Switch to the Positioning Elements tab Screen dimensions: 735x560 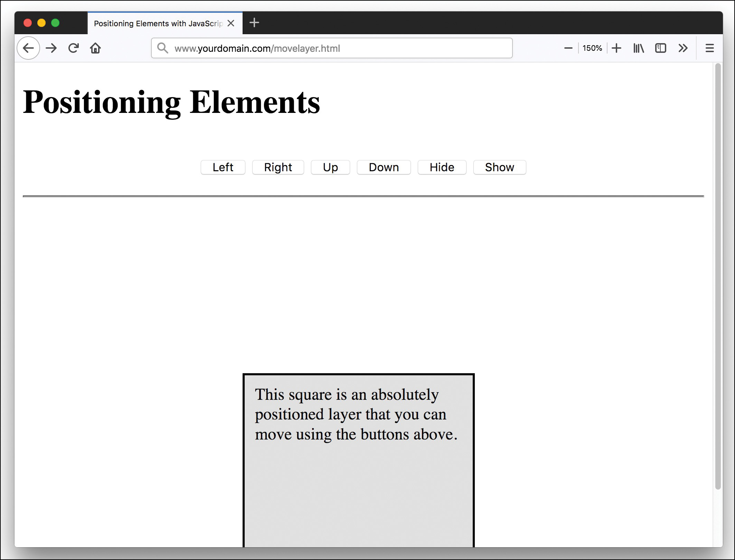click(x=156, y=23)
